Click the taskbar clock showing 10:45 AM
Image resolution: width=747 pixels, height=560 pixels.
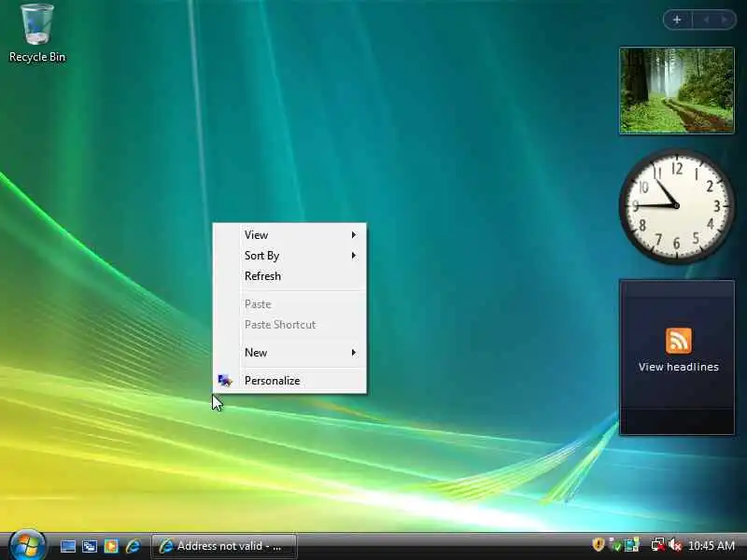click(x=712, y=545)
